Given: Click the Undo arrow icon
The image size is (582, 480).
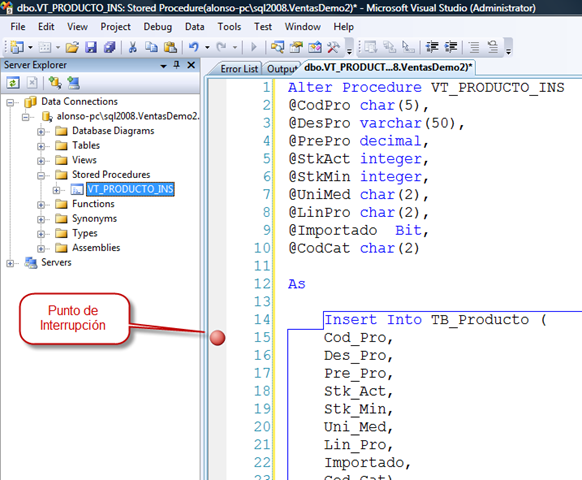Looking at the screenshot, I should (x=193, y=47).
